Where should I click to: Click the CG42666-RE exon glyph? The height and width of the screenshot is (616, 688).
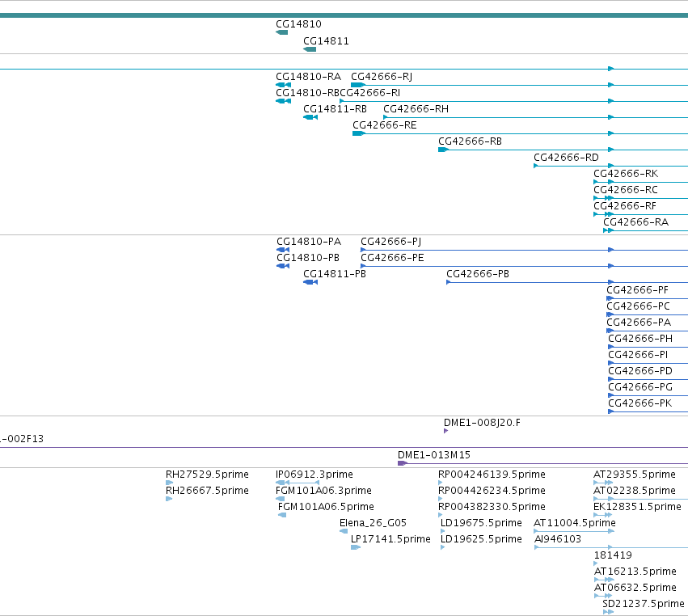point(358,133)
